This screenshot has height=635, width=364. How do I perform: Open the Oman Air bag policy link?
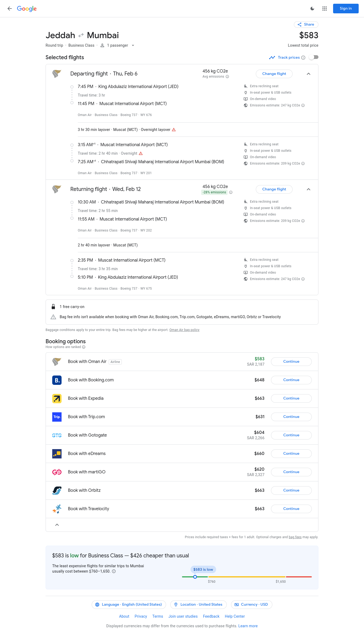[x=184, y=330]
